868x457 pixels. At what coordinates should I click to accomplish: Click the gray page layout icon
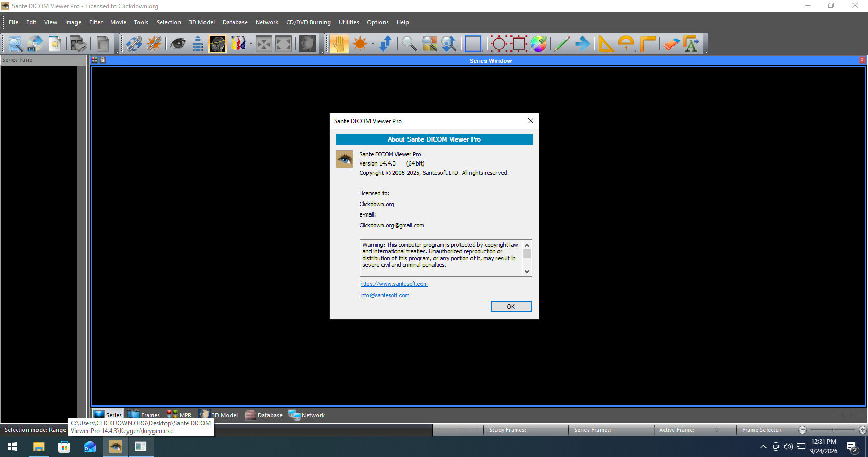pyautogui.click(x=103, y=44)
